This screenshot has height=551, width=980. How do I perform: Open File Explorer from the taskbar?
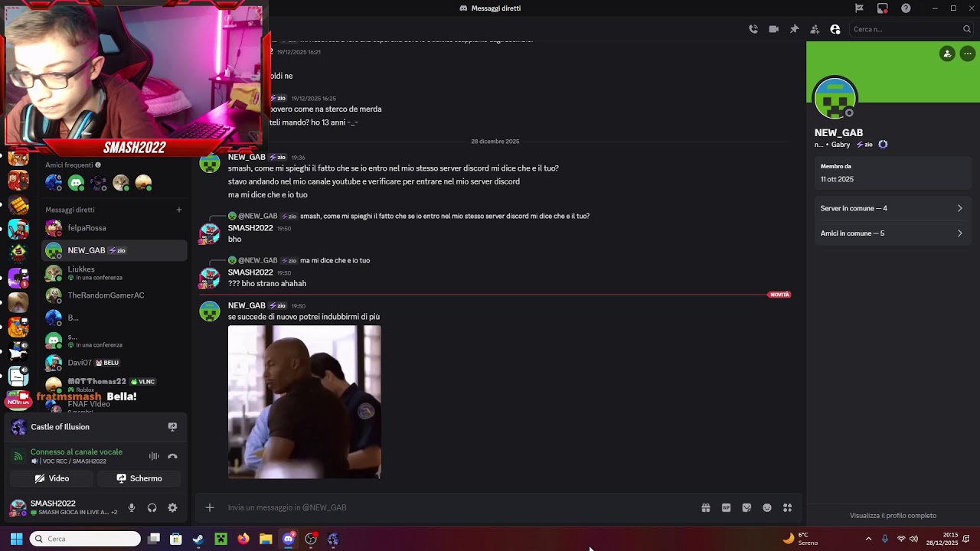pos(266,539)
